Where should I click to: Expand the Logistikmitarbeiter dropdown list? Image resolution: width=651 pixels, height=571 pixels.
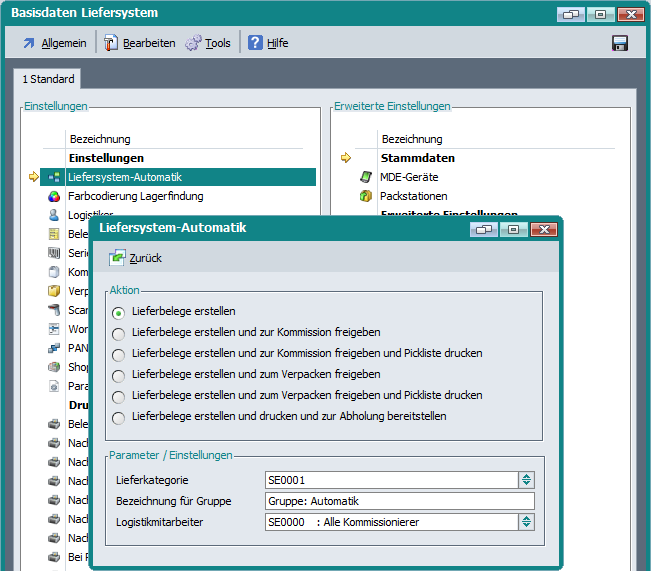coord(526,522)
